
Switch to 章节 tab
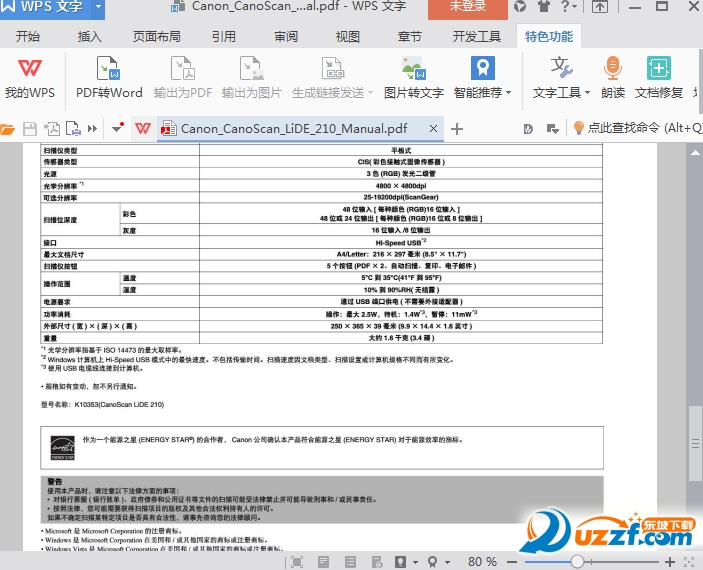(x=410, y=36)
